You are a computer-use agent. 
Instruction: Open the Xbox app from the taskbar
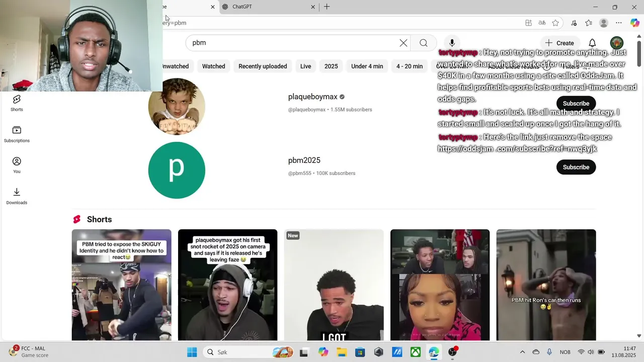click(416, 352)
